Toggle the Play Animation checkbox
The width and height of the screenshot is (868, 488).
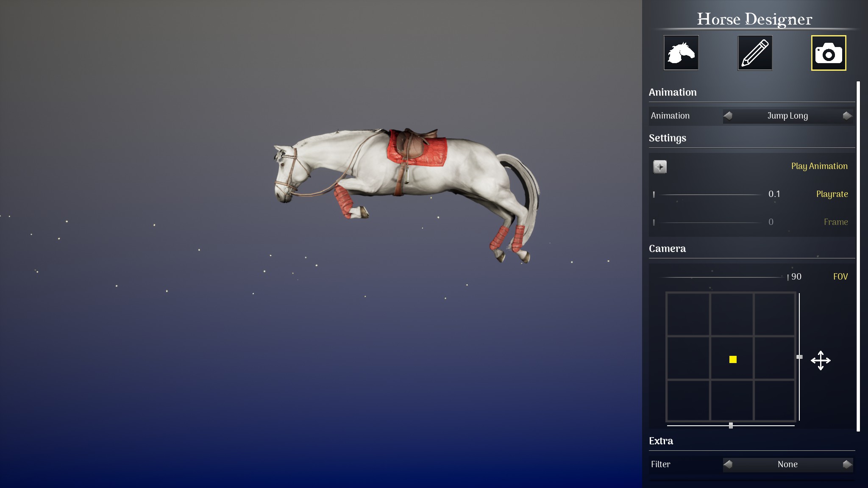pos(660,166)
